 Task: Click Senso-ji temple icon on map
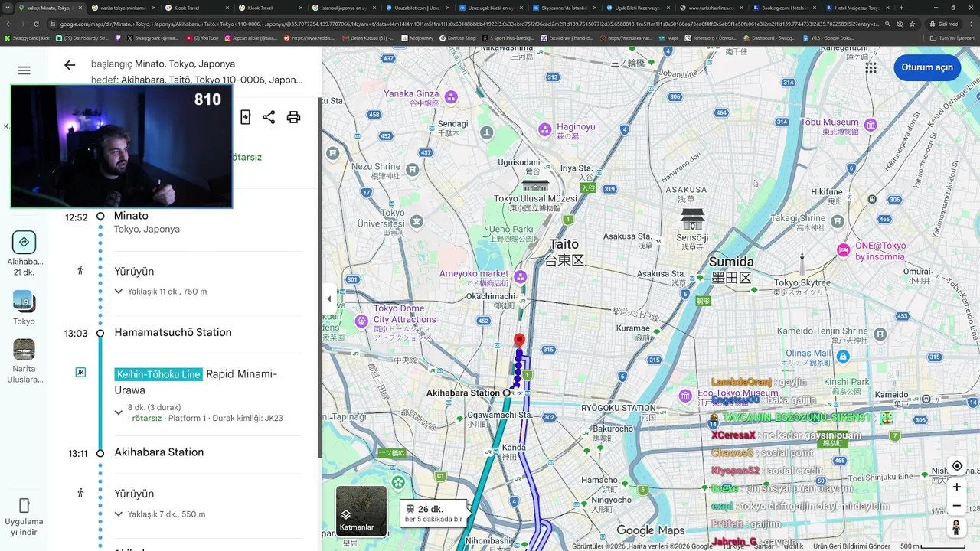[x=692, y=219]
